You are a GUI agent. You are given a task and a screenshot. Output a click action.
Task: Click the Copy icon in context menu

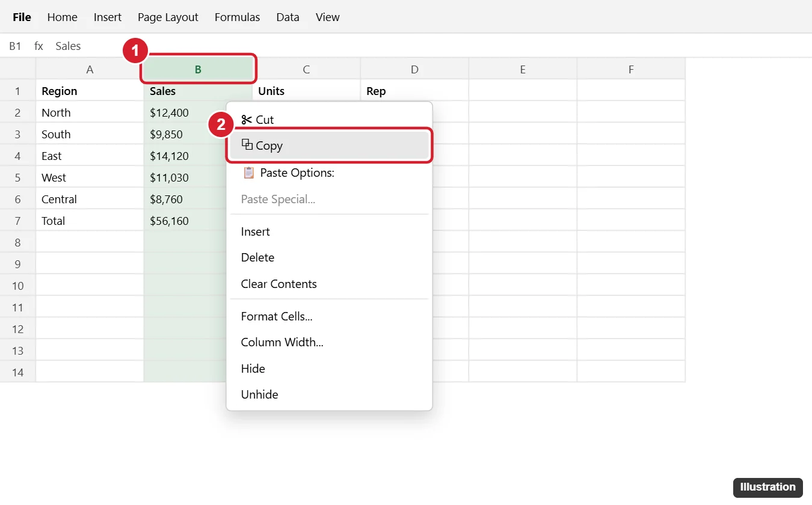[x=247, y=145]
